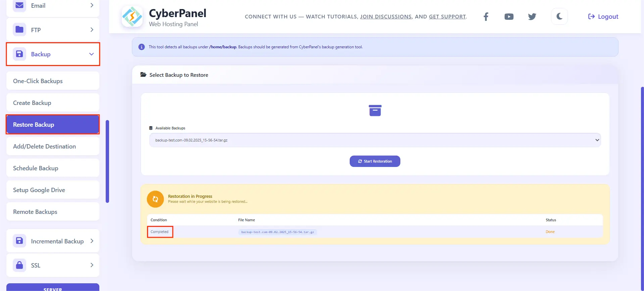Image resolution: width=644 pixels, height=291 pixels.
Task: Click the backup-test.com file name badge
Action: (x=278, y=232)
